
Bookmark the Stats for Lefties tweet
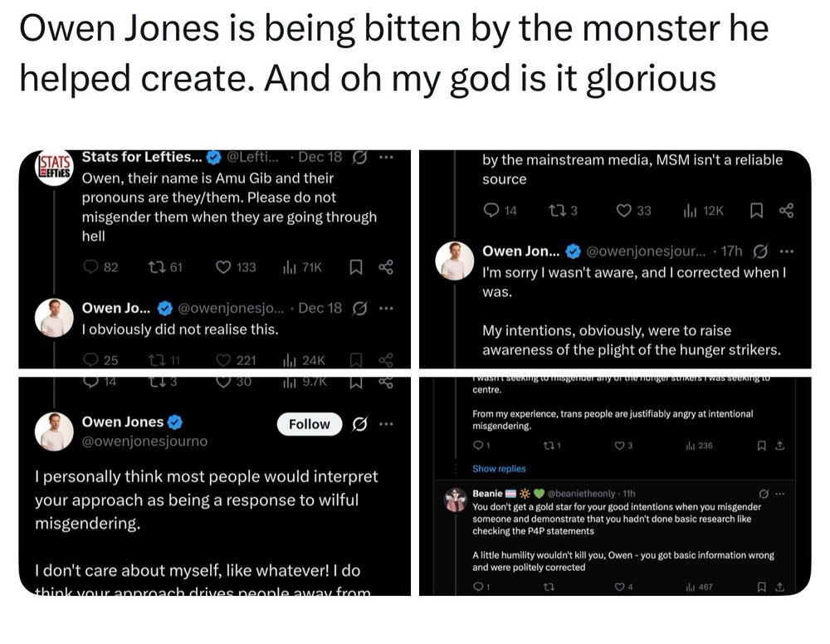click(x=355, y=267)
